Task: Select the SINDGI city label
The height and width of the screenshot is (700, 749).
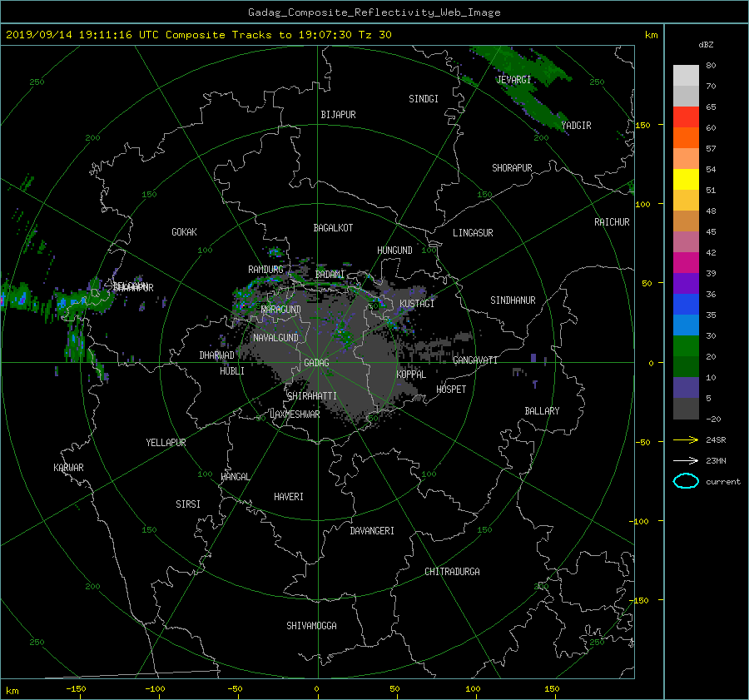Action: [424, 99]
